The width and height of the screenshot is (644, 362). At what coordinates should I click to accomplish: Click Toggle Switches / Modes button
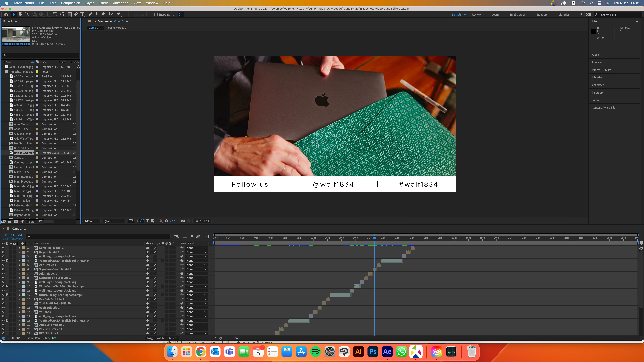(162, 338)
